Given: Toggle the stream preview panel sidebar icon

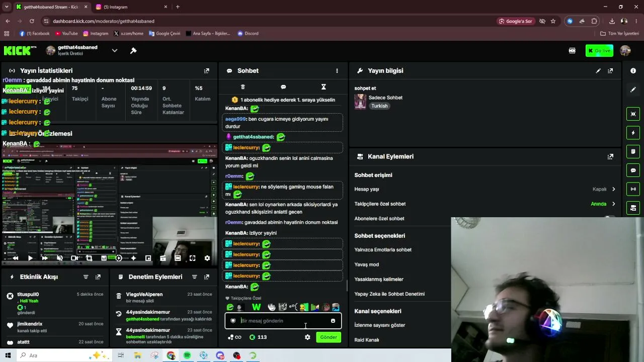Looking at the screenshot, I should 633,114.
